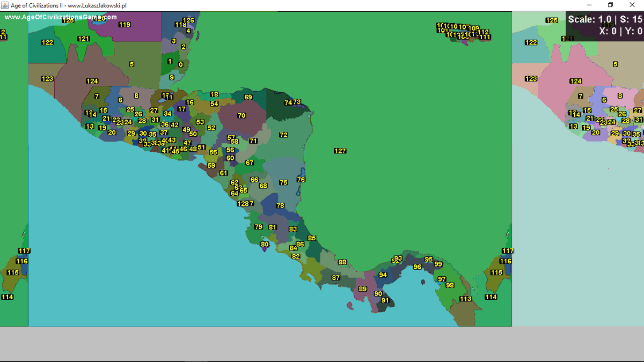
Task: Select province label 72
Action: click(x=283, y=135)
